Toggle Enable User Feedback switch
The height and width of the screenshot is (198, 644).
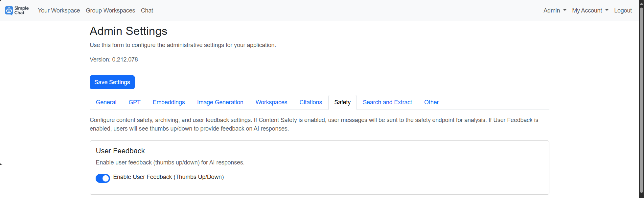[x=103, y=178]
